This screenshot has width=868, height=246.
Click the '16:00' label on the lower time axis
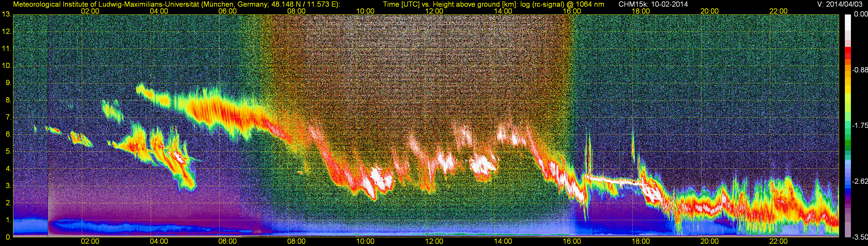pos(572,242)
